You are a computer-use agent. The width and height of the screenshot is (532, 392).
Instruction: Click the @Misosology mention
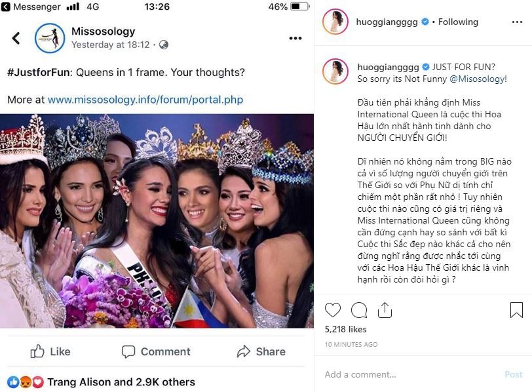[478, 79]
